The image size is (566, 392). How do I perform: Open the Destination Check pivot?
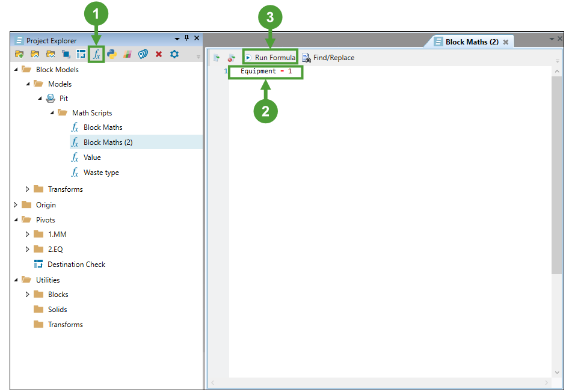point(76,265)
